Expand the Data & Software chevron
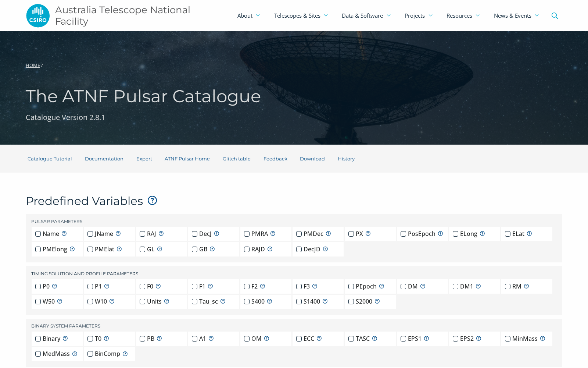 point(388,15)
